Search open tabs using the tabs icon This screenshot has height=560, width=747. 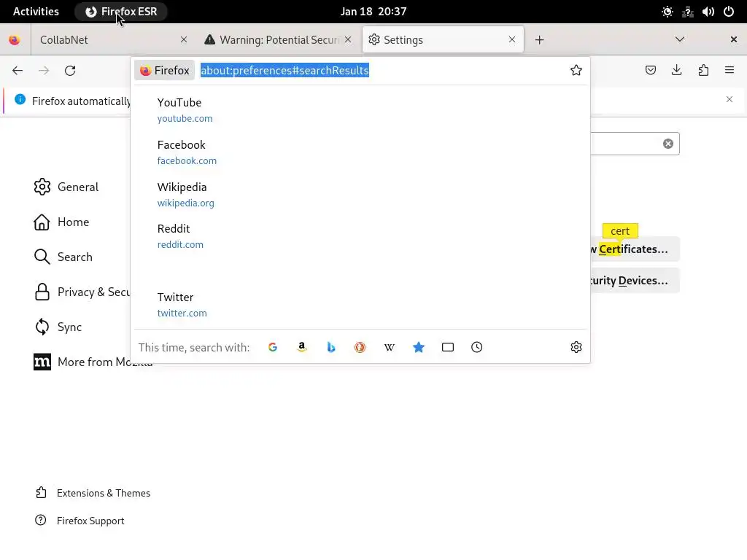click(448, 347)
